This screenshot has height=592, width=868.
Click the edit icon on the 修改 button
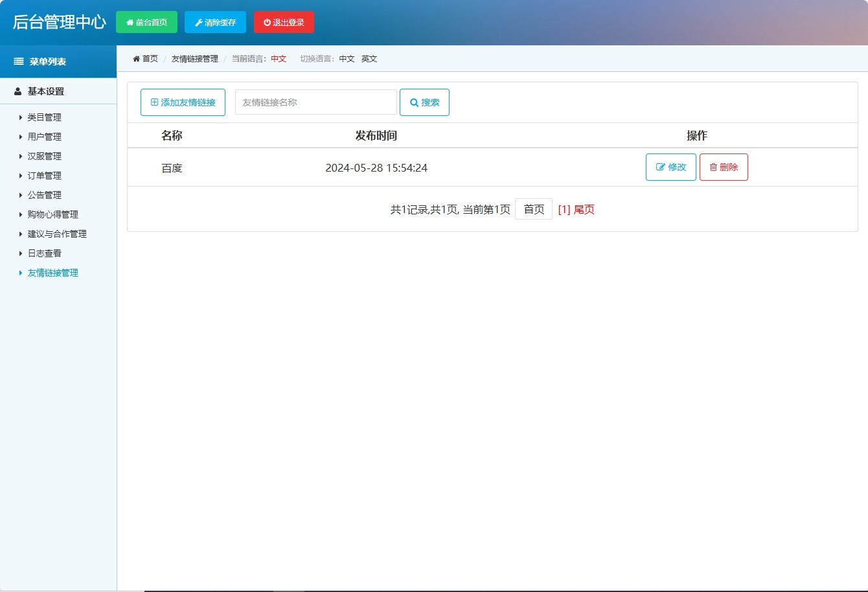(x=661, y=166)
